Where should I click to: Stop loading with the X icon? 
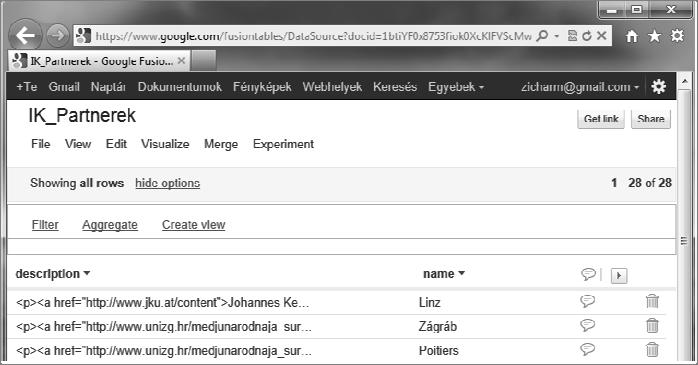pyautogui.click(x=601, y=36)
